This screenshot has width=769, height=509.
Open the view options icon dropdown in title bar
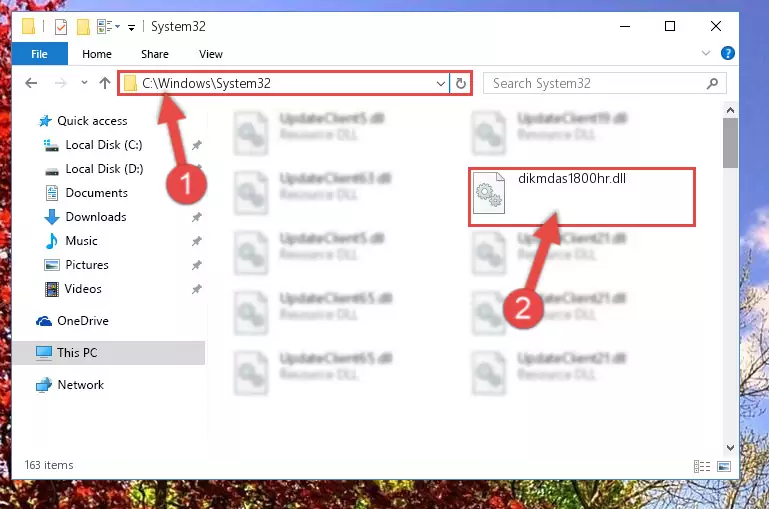pyautogui.click(x=108, y=26)
